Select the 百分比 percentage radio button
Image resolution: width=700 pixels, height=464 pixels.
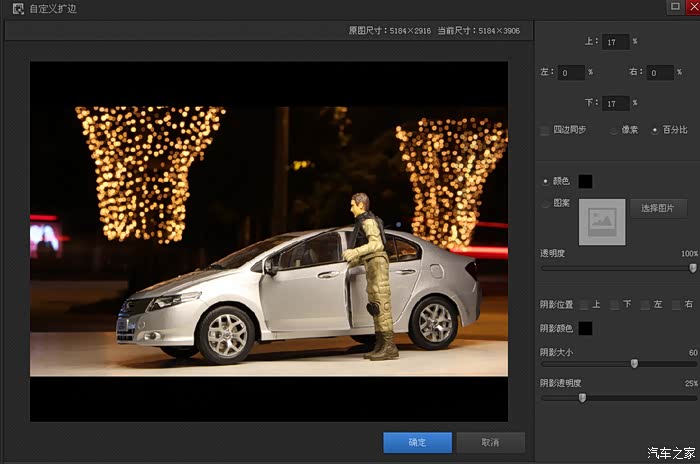coord(655,130)
